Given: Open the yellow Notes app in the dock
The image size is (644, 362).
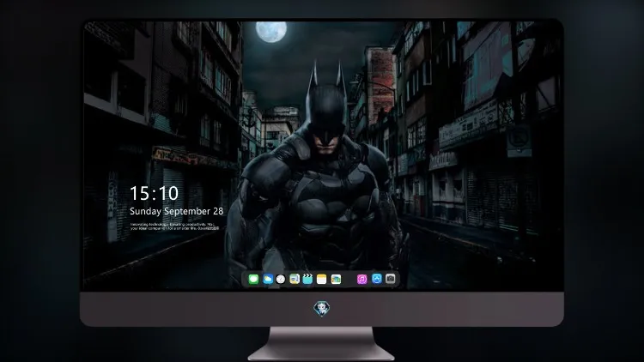Looking at the screenshot, I should tap(322, 279).
